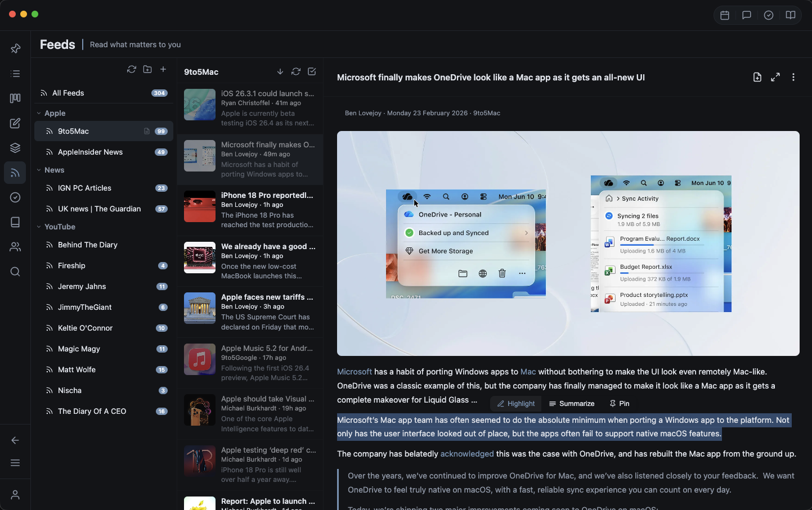Pin the highlighted paragraph

point(619,403)
